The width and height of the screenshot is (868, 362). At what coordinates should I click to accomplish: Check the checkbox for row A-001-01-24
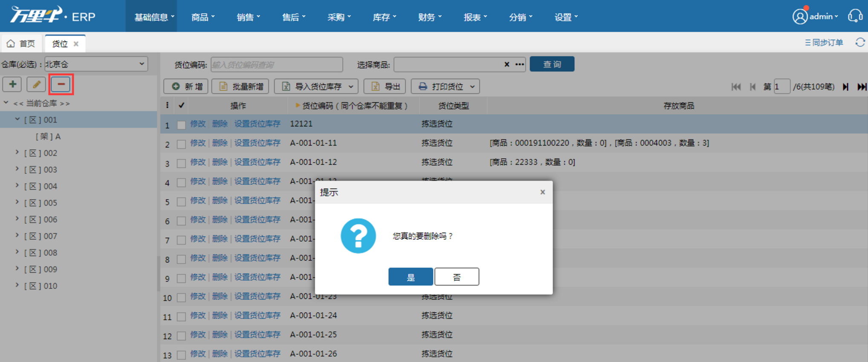(181, 316)
